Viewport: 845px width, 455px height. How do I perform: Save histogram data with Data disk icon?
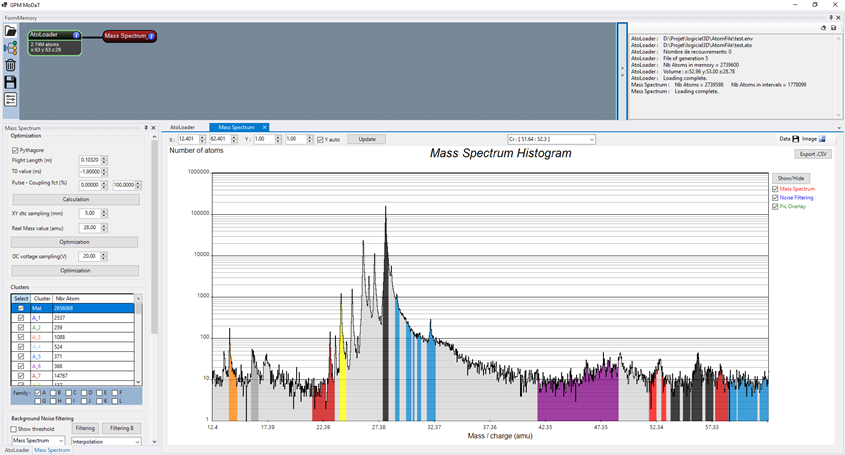pos(796,139)
